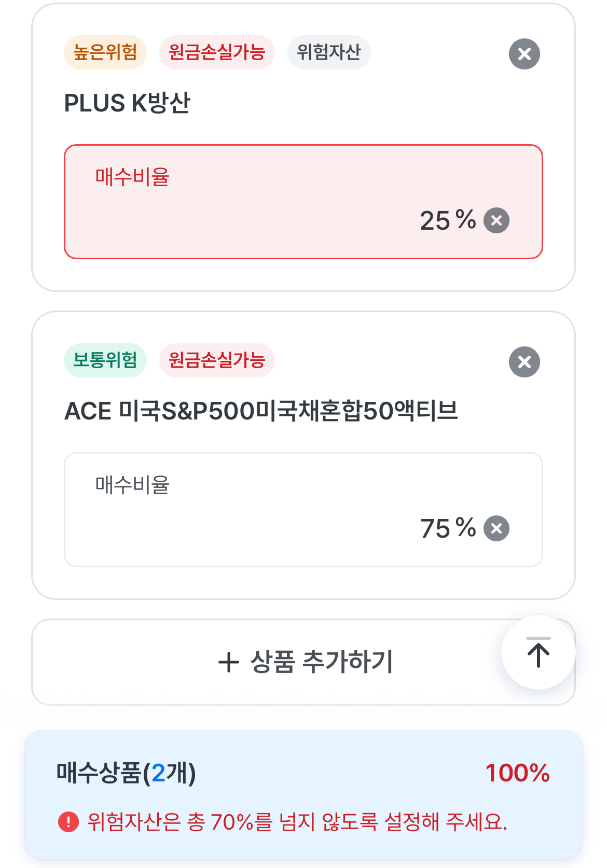This screenshot has width=607, height=868.
Task: Tap the red warning exclamation icon
Action: tap(68, 822)
